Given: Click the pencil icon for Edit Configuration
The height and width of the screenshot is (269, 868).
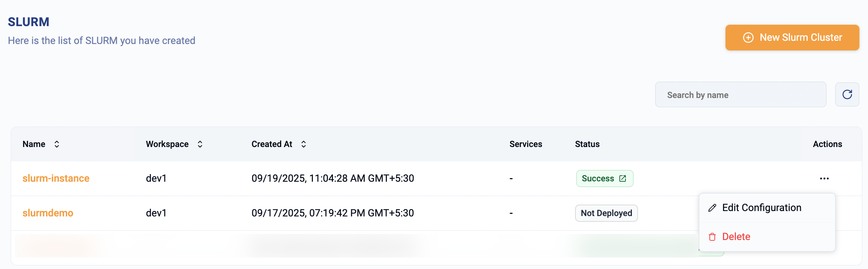Looking at the screenshot, I should (712, 208).
